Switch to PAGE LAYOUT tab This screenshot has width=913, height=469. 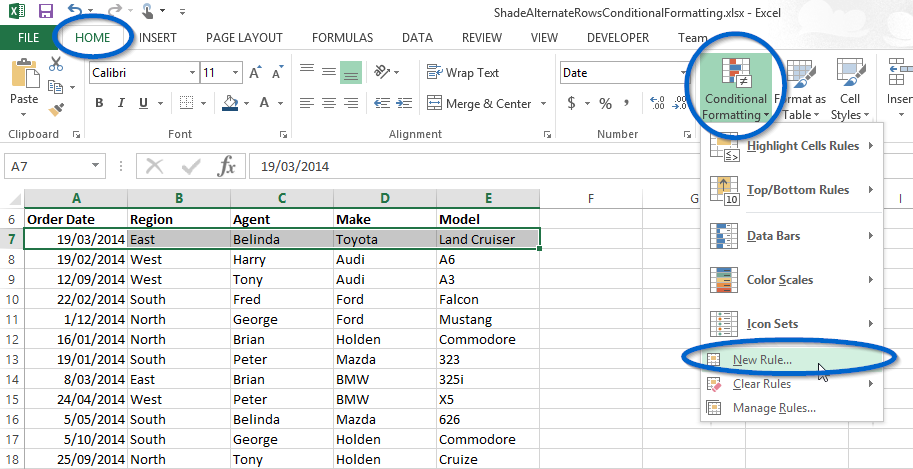pyautogui.click(x=244, y=38)
